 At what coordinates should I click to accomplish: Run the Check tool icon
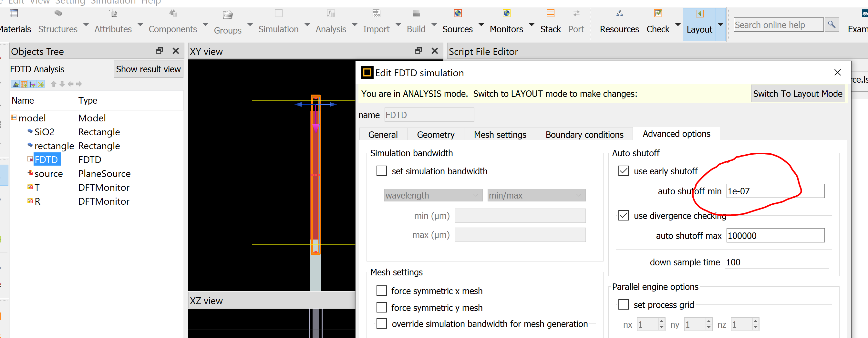pos(658,14)
